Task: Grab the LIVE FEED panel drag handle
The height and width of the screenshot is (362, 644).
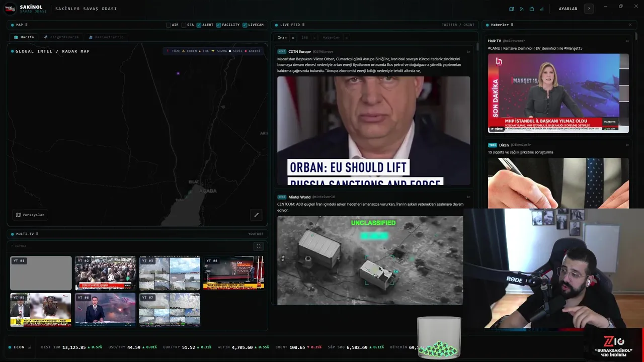Action: (x=303, y=25)
